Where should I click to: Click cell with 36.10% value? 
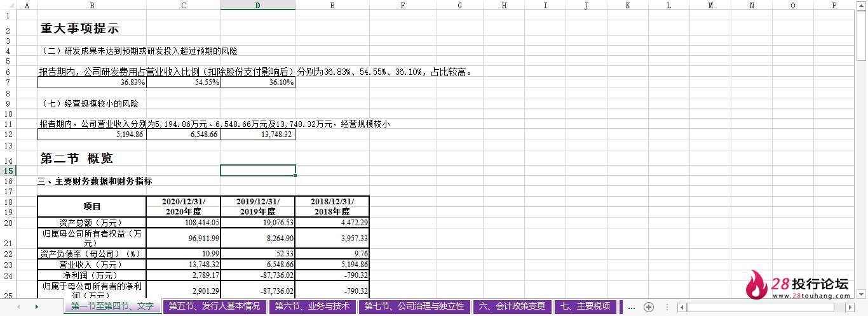[x=258, y=83]
